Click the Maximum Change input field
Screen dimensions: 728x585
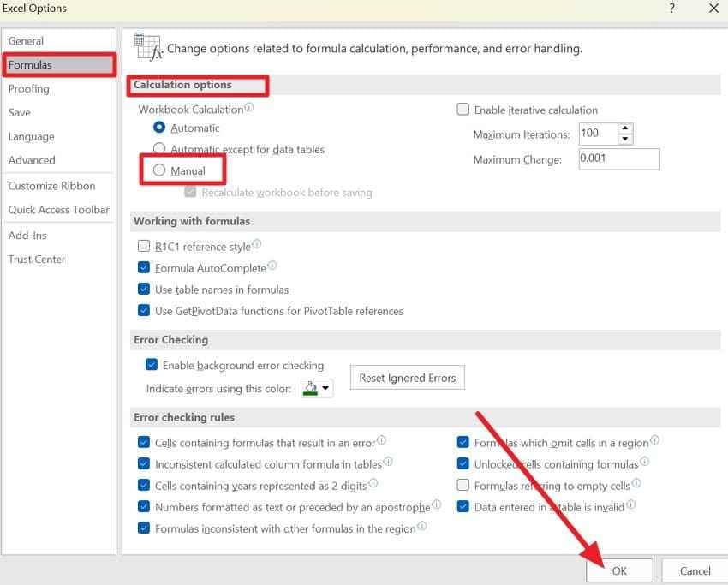[619, 158]
